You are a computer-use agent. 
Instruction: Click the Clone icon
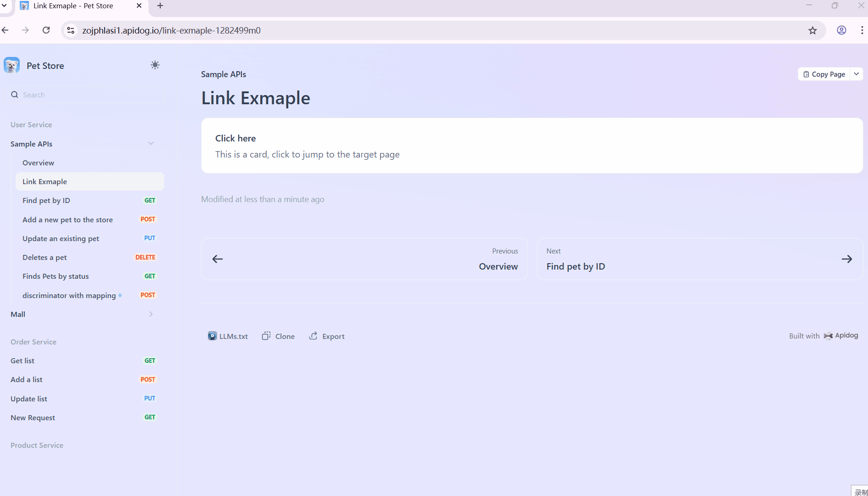[266, 336]
